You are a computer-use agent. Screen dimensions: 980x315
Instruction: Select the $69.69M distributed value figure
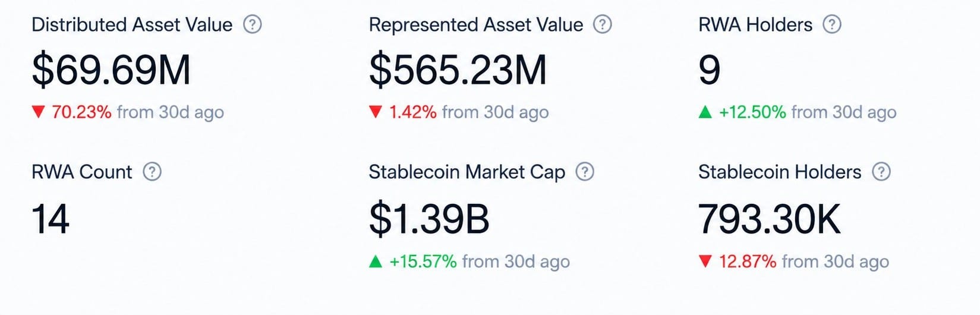(x=111, y=70)
